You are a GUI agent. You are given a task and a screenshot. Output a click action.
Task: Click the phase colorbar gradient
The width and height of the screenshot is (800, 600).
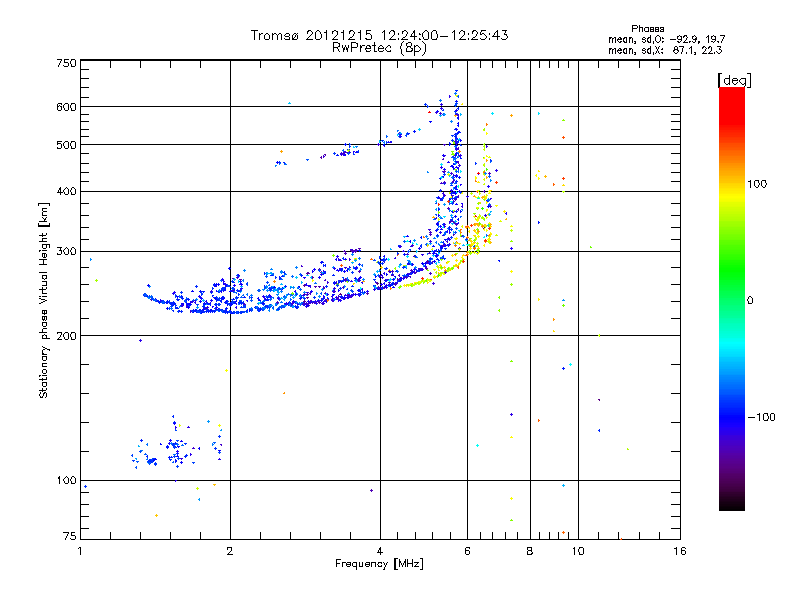(732, 298)
